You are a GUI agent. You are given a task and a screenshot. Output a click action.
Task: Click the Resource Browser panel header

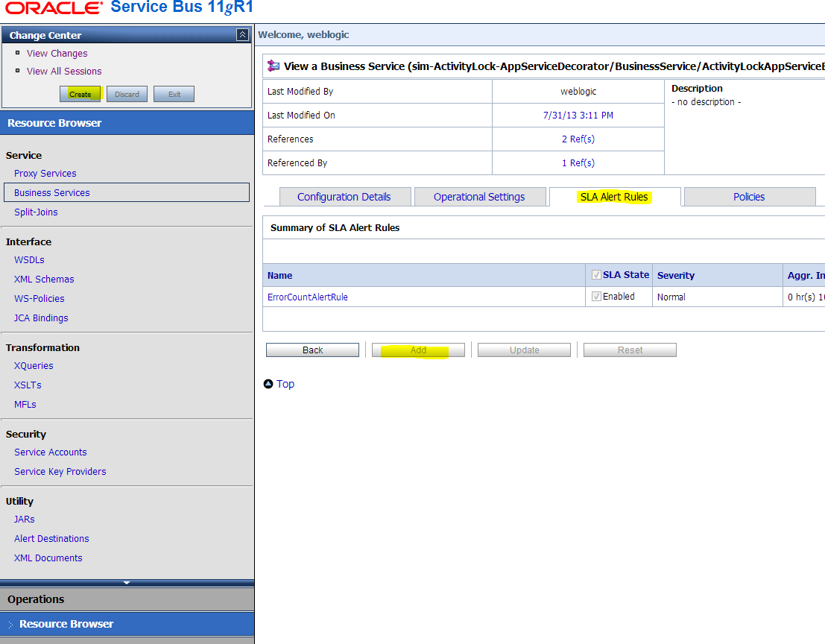(127, 123)
